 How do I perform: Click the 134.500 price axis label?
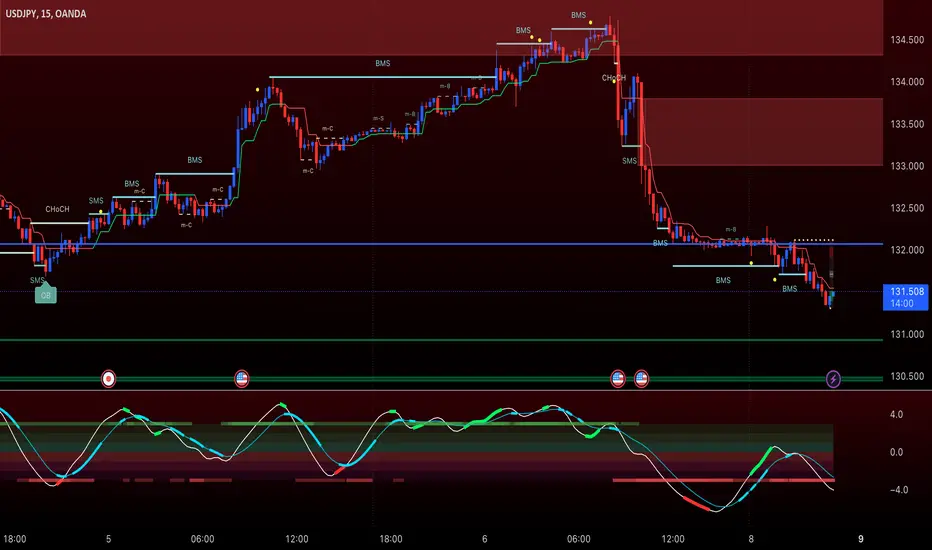pos(907,40)
